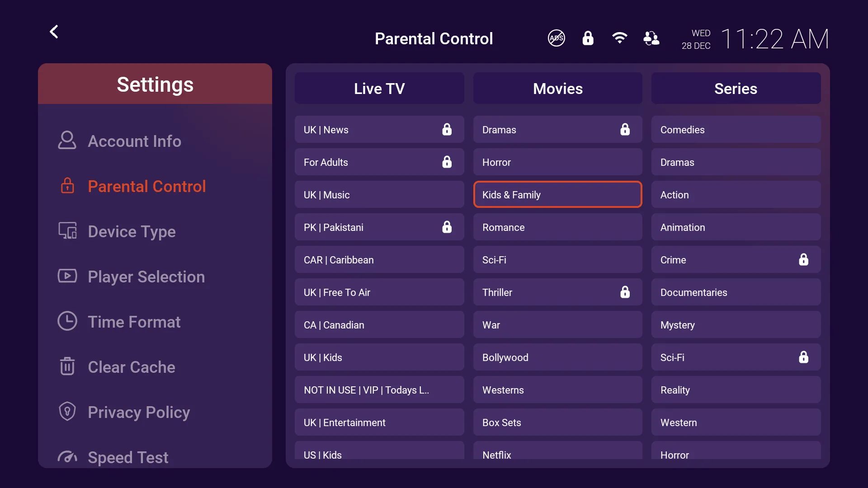Click the Time Format clock icon
Viewport: 868px width, 488px height.
(67, 321)
